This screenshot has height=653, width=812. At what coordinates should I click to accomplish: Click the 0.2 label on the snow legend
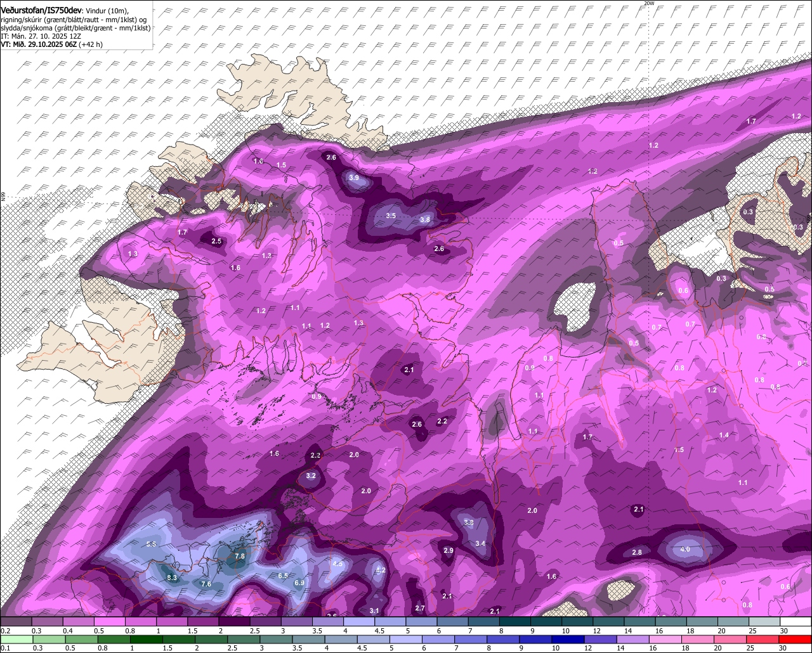click(x=5, y=630)
